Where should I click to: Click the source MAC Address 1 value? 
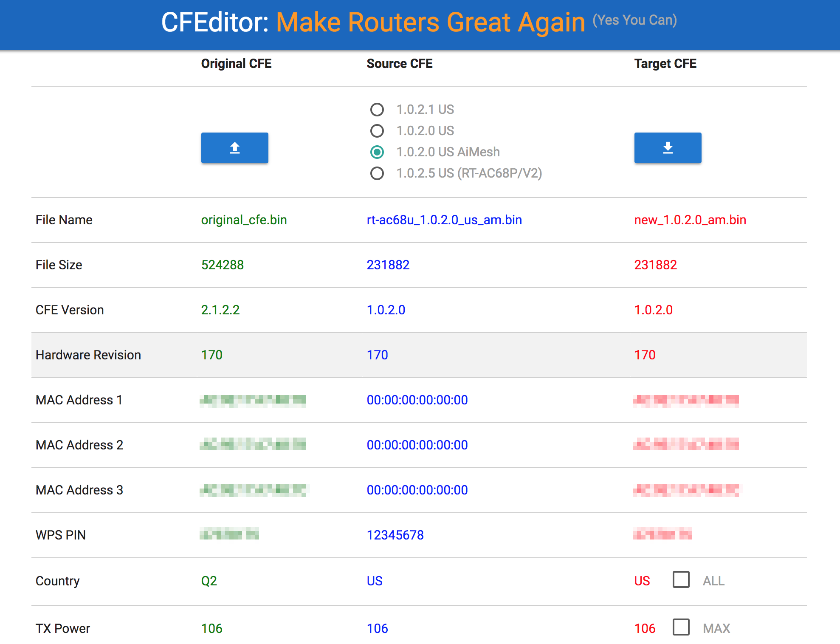pos(417,400)
